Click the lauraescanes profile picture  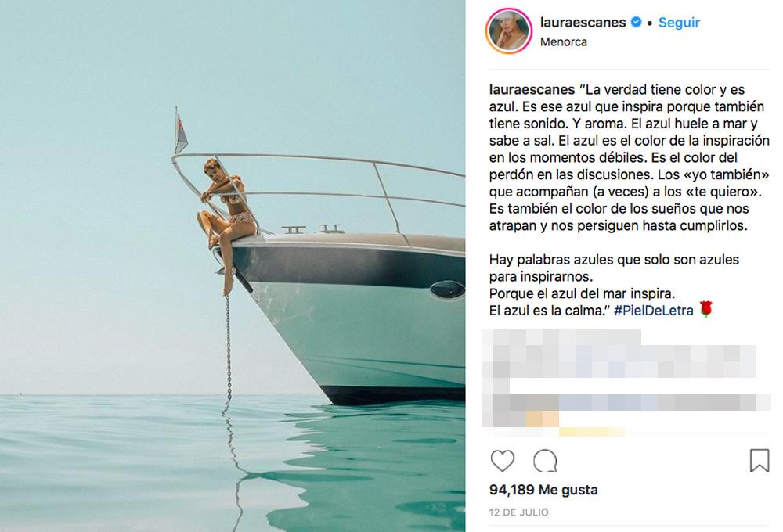pos(509,31)
